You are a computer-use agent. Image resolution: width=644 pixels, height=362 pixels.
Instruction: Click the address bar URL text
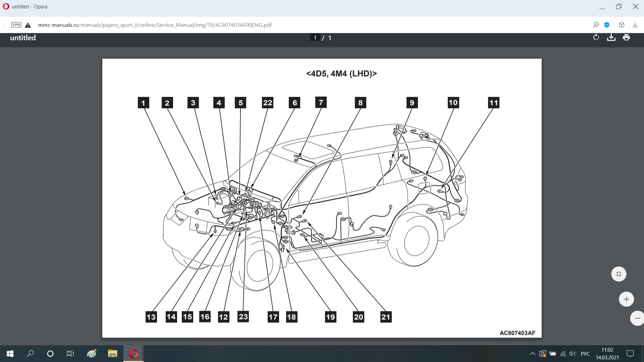click(155, 25)
